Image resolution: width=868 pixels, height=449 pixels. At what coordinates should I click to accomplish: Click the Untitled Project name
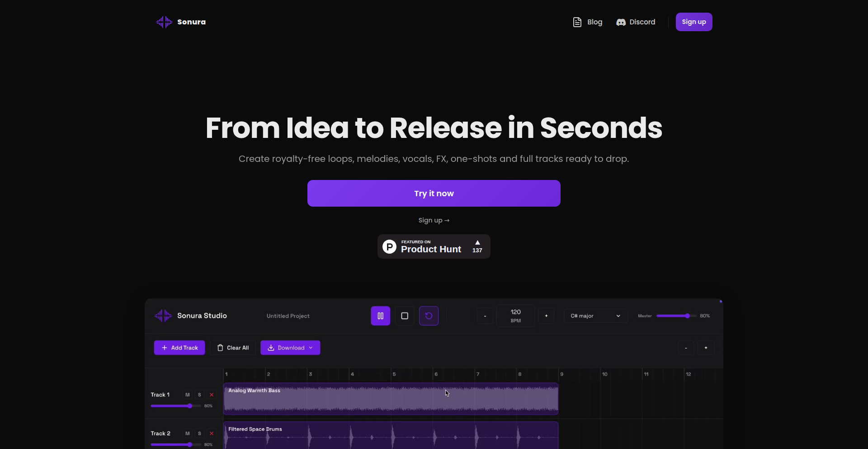pyautogui.click(x=288, y=316)
